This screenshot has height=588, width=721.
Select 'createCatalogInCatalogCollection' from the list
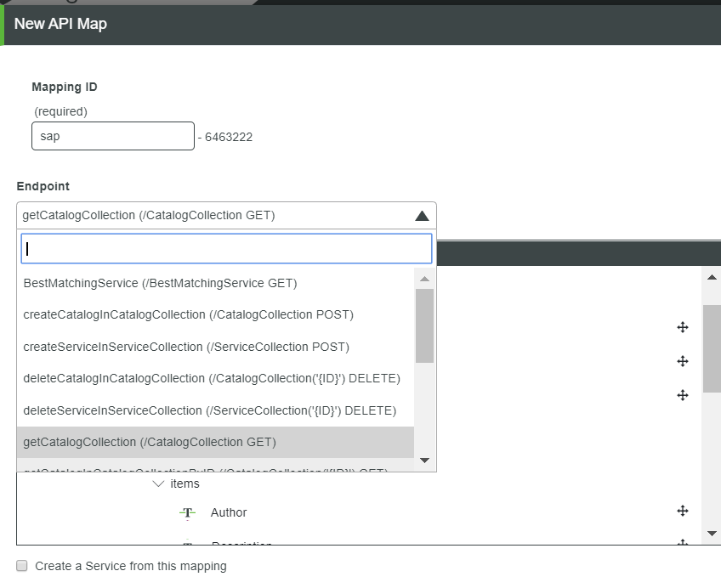tap(187, 314)
